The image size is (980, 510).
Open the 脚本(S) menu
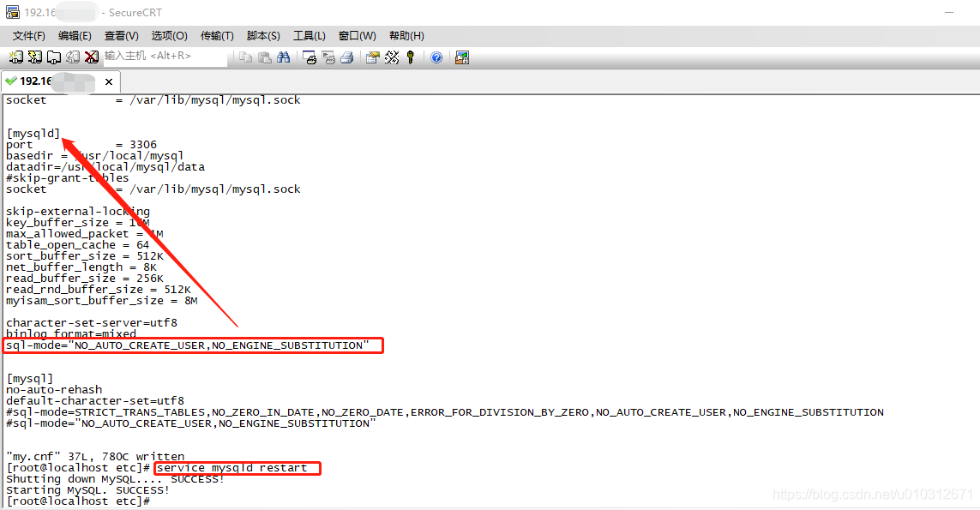click(262, 35)
